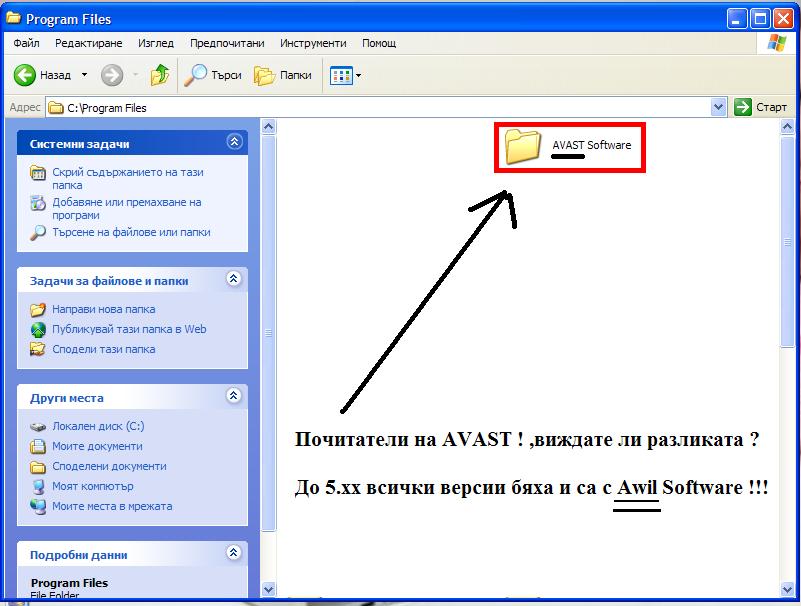The image size is (801, 606).
Task: Toggle the Папки folders pane
Action: (283, 75)
